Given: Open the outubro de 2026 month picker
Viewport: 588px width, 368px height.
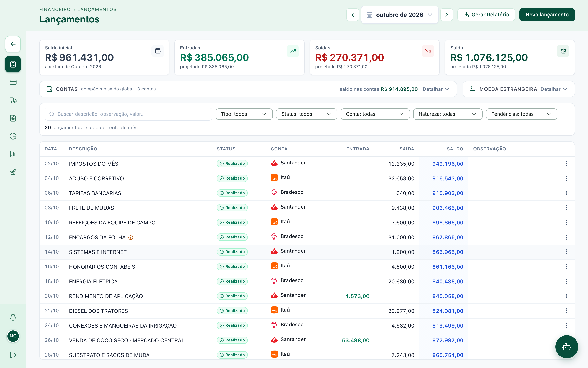Looking at the screenshot, I should (x=399, y=15).
